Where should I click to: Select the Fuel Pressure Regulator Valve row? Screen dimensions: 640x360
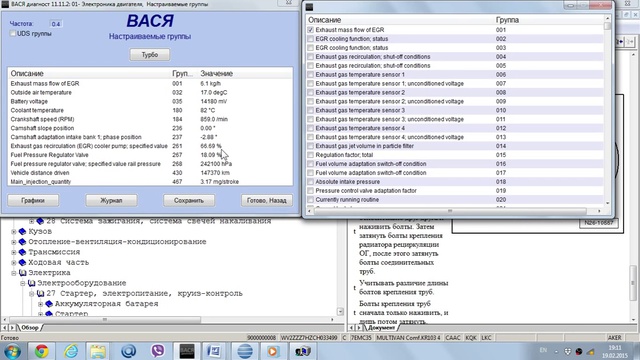[x=150, y=155]
